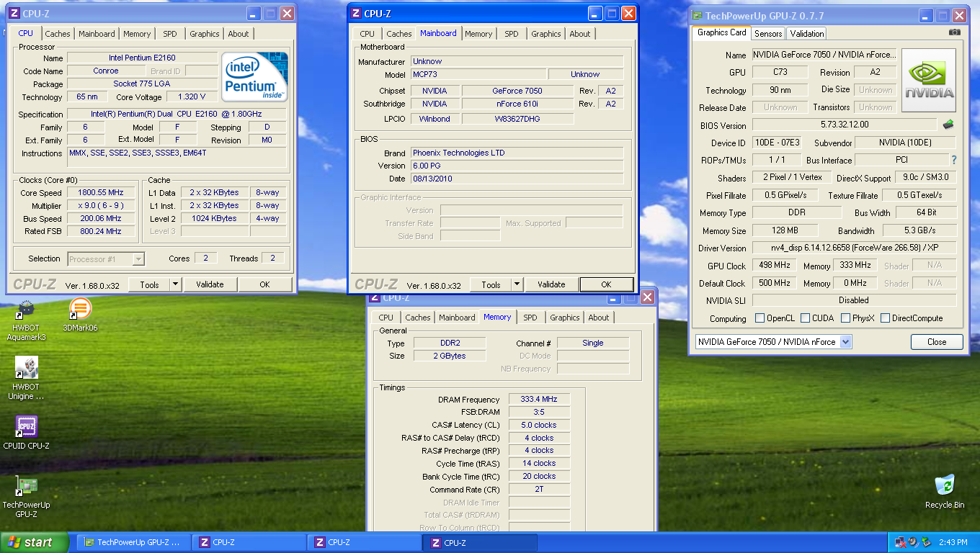Open Mainboard tab in the Memory timings window
The image size is (980, 553).
click(457, 318)
